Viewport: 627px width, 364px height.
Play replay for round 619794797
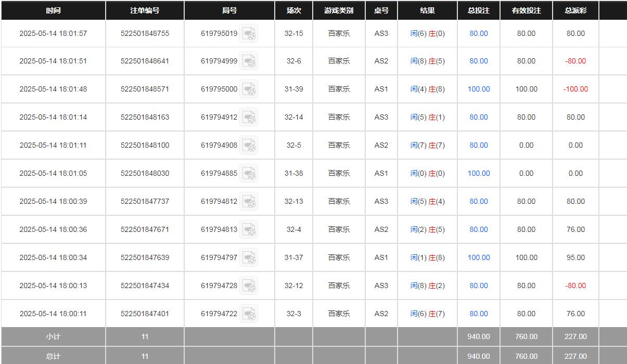click(249, 258)
